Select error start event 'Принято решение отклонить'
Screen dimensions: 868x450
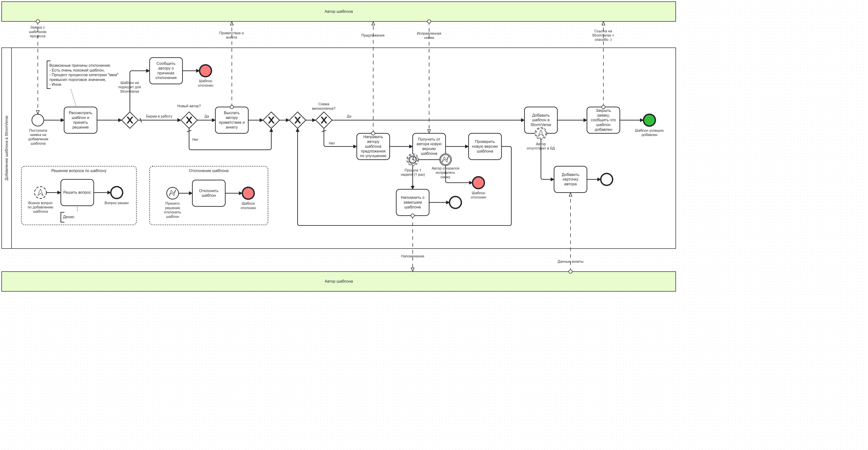[x=173, y=193]
